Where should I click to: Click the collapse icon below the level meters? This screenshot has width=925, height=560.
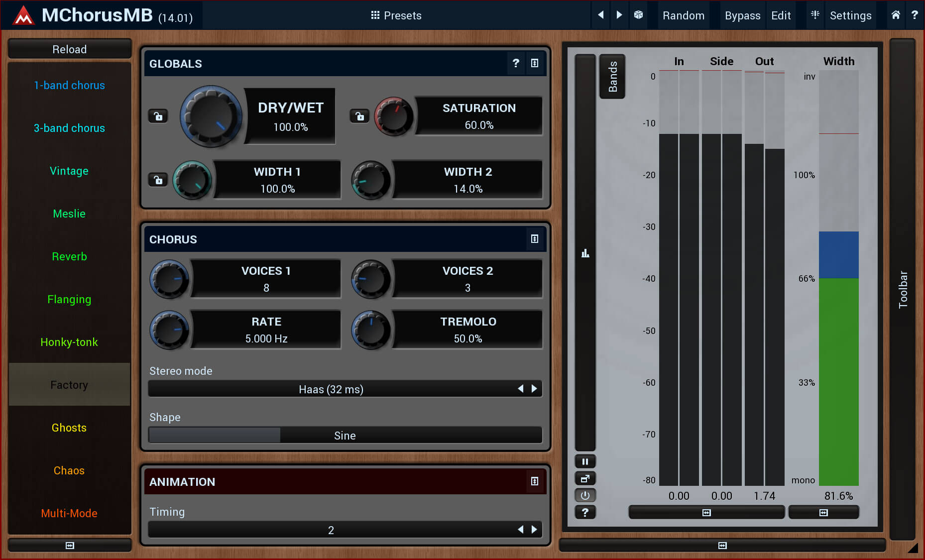(x=706, y=512)
